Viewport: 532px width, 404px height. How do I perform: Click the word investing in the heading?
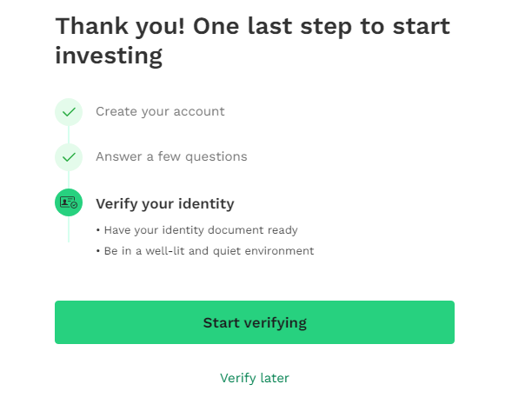click(109, 56)
